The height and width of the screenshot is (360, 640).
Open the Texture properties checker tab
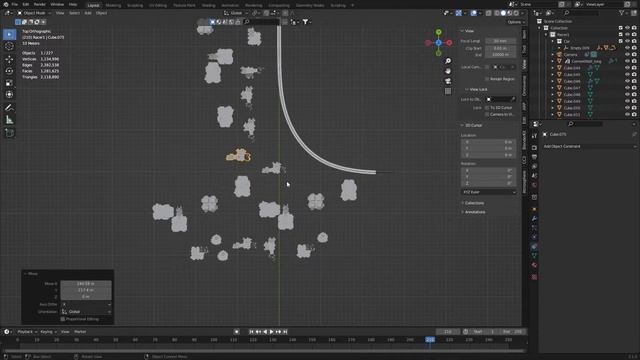[534, 277]
